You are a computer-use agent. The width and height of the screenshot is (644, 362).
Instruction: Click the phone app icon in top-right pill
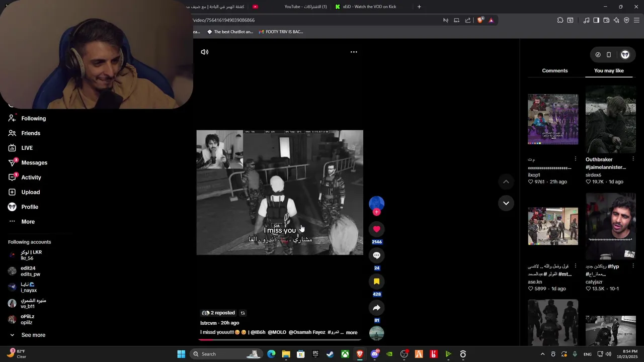tap(609, 54)
